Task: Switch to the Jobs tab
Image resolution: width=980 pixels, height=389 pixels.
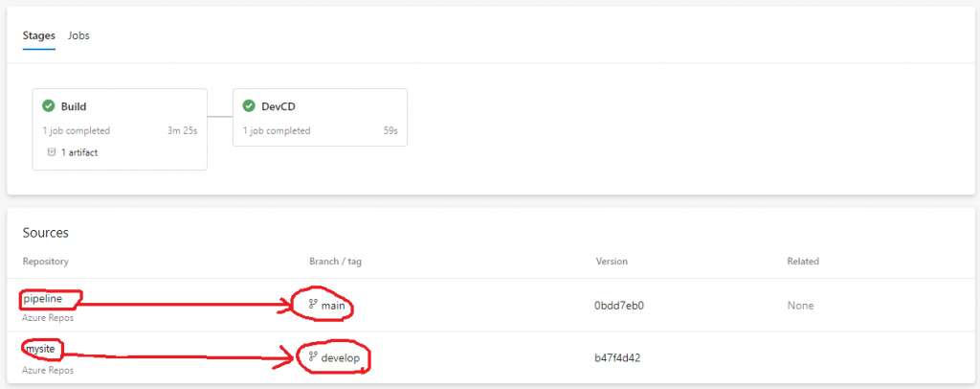Action: click(x=78, y=35)
